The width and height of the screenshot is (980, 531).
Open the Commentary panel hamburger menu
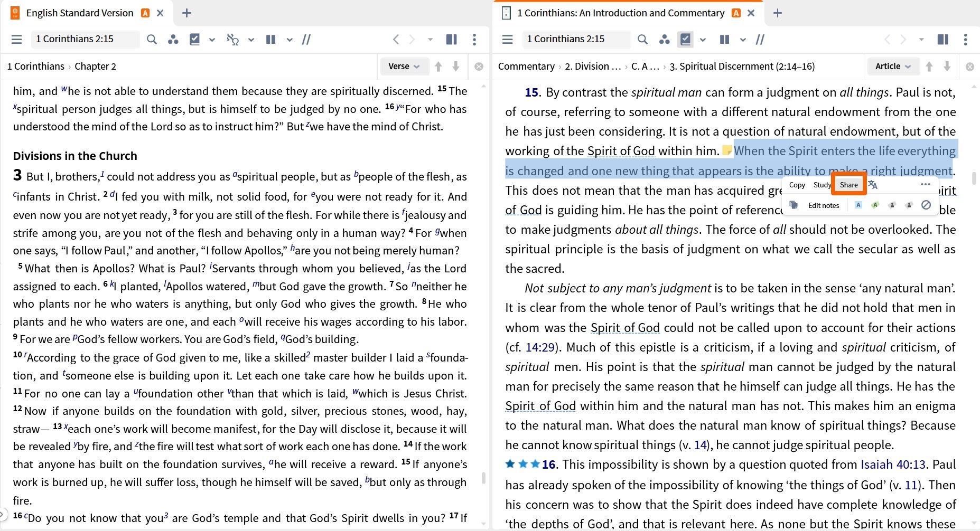[x=508, y=39]
